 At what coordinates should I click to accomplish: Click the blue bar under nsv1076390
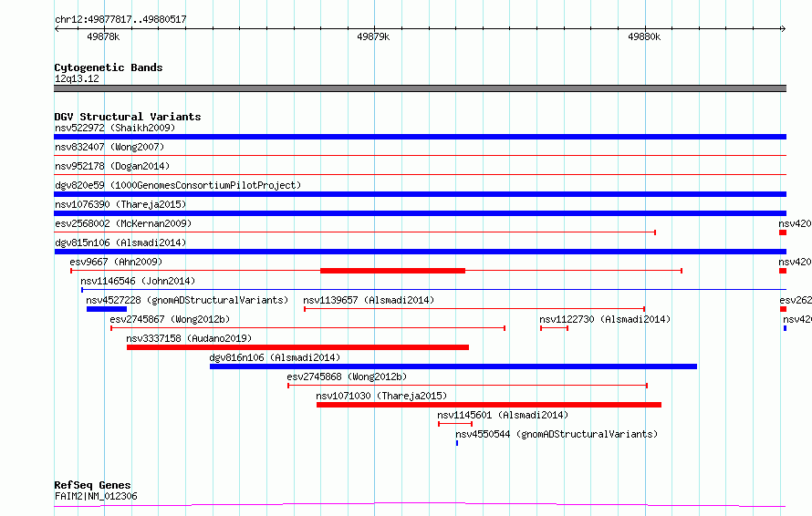pos(420,213)
